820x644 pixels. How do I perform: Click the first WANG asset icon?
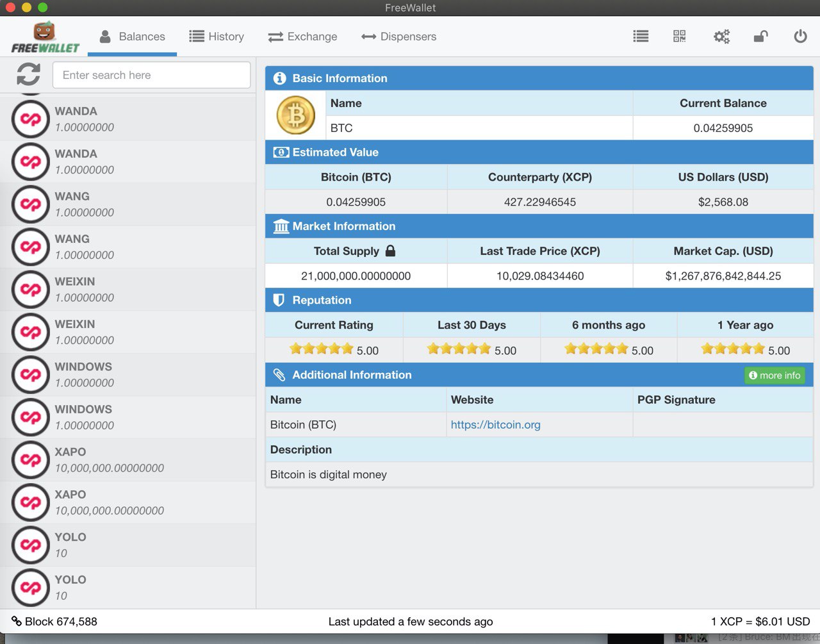(x=31, y=204)
